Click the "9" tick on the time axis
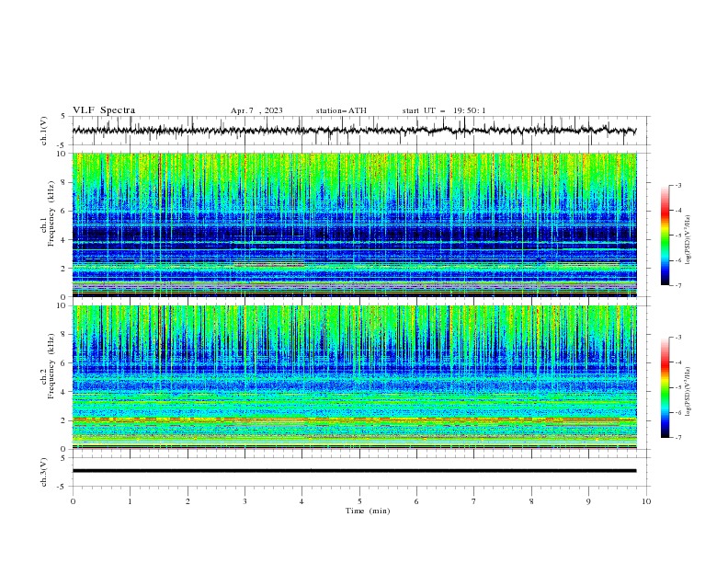Image resolution: width=728 pixels, height=563 pixels. [588, 501]
